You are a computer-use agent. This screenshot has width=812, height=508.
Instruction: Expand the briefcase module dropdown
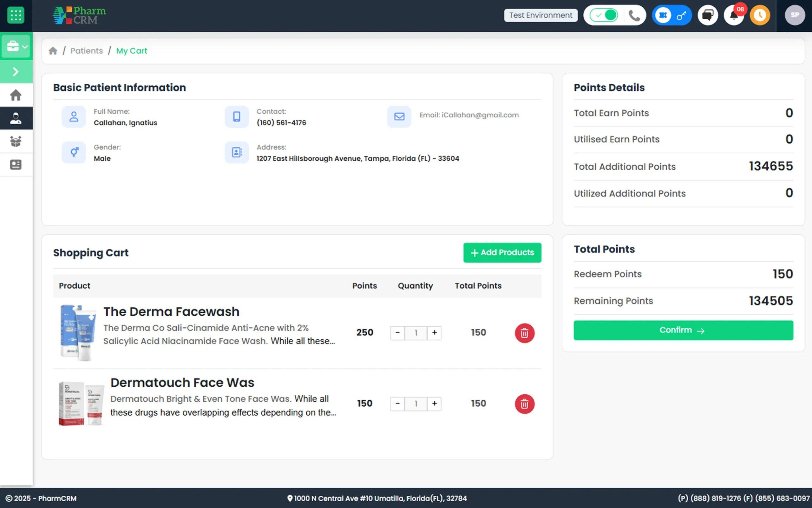16,46
